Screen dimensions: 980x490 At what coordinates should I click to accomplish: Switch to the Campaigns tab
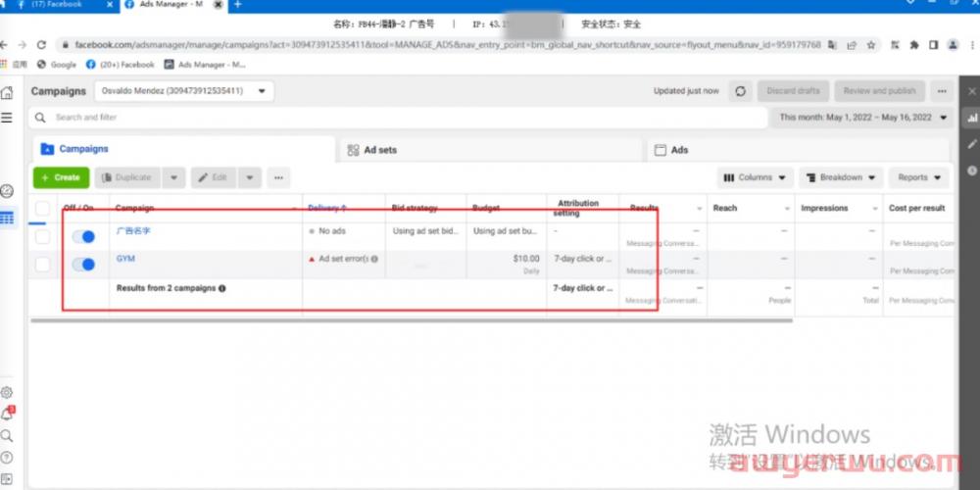(184, 149)
